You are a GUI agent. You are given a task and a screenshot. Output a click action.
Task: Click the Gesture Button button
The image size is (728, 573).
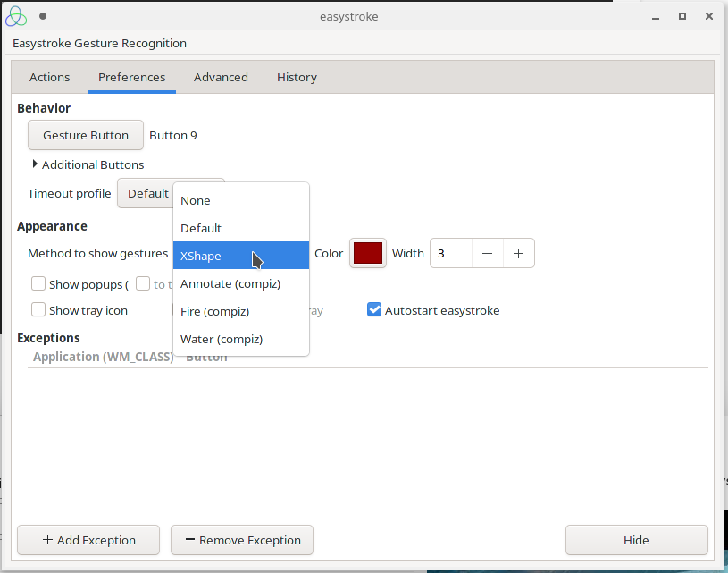(x=86, y=135)
